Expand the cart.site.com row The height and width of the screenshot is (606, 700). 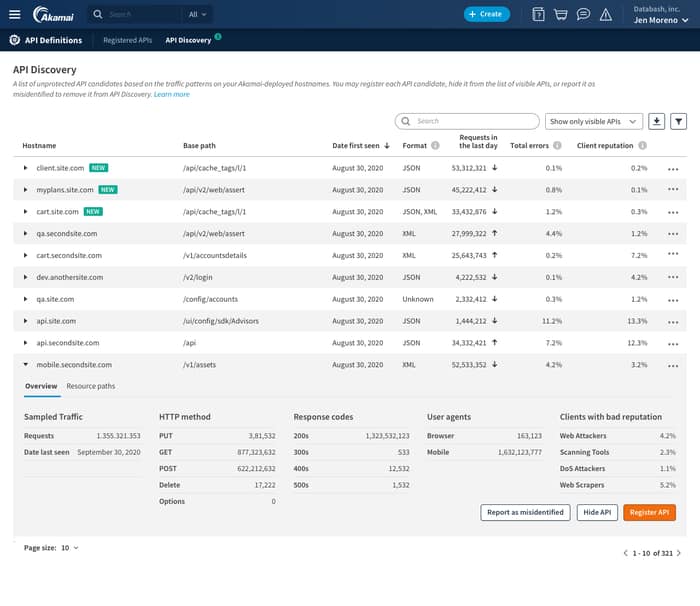(x=26, y=212)
